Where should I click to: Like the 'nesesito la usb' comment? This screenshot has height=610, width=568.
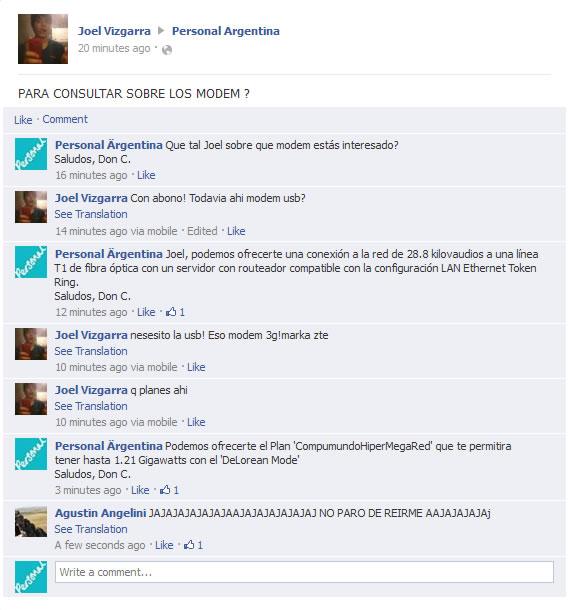coord(196,367)
